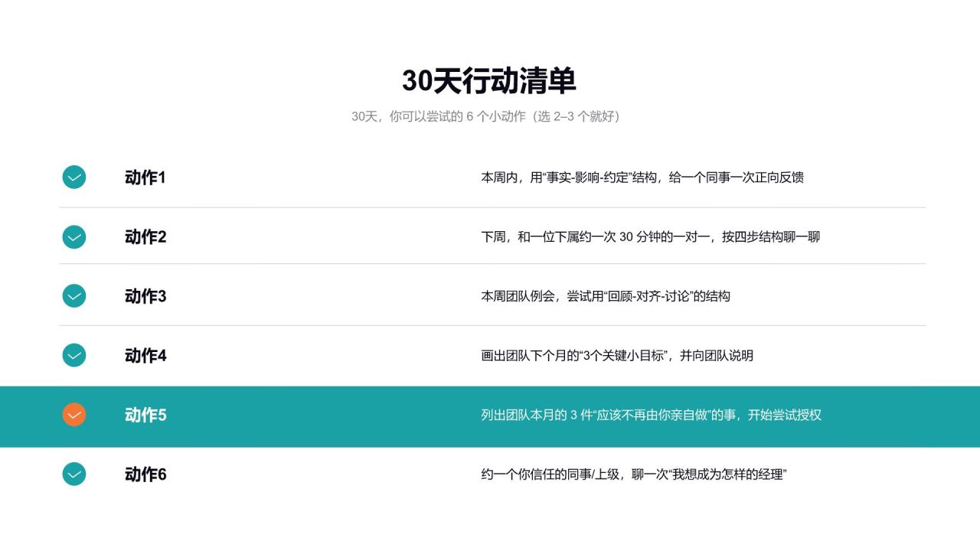Select the 动作3 label
The width and height of the screenshot is (980, 551).
tap(145, 296)
